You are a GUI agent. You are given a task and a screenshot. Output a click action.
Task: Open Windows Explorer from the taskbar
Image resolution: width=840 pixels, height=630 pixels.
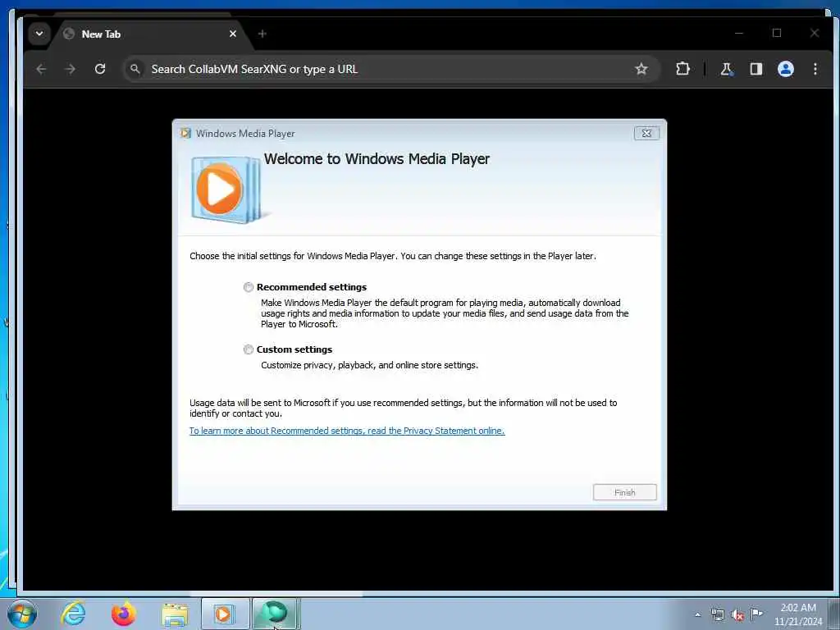pyautogui.click(x=175, y=614)
